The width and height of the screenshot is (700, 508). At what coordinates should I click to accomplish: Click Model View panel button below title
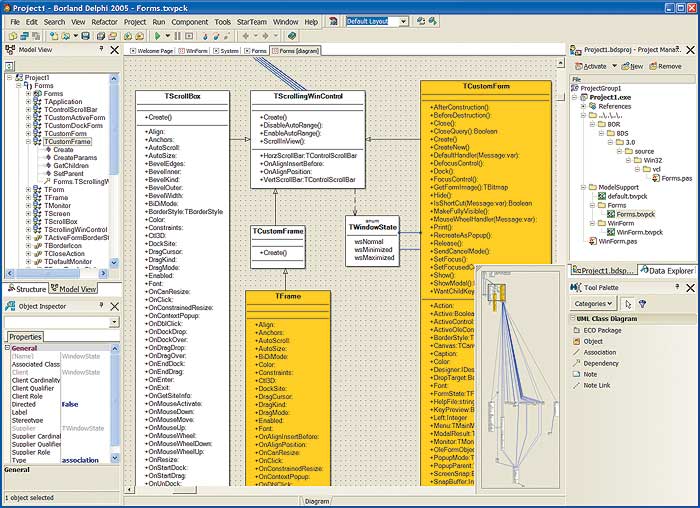pyautogui.click(x=9, y=66)
